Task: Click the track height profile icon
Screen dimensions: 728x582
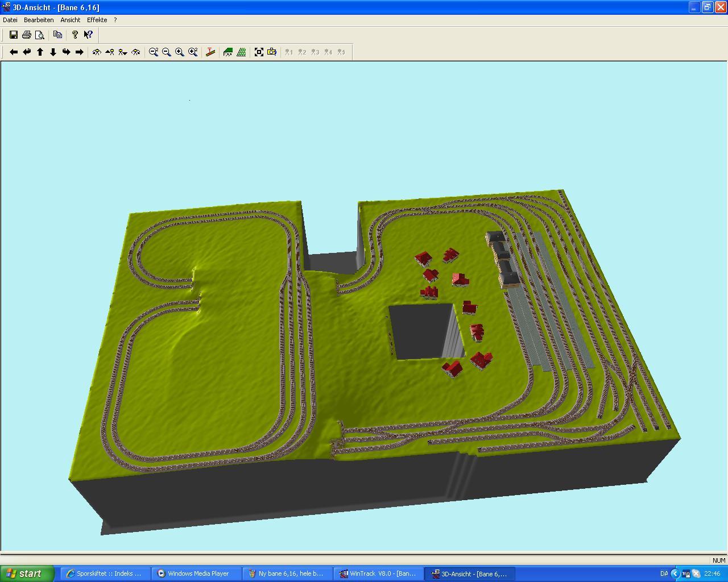Action: tap(210, 52)
